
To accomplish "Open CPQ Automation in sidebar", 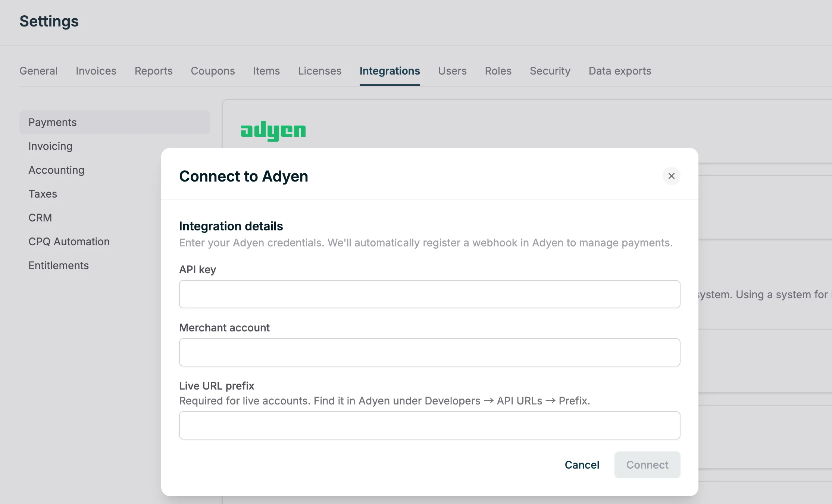I will pyautogui.click(x=69, y=242).
